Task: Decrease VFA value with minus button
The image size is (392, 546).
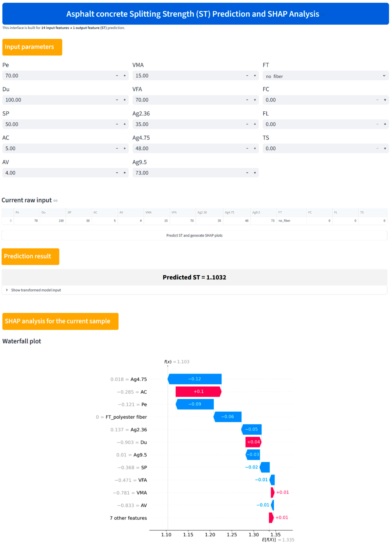Action: coord(247,100)
